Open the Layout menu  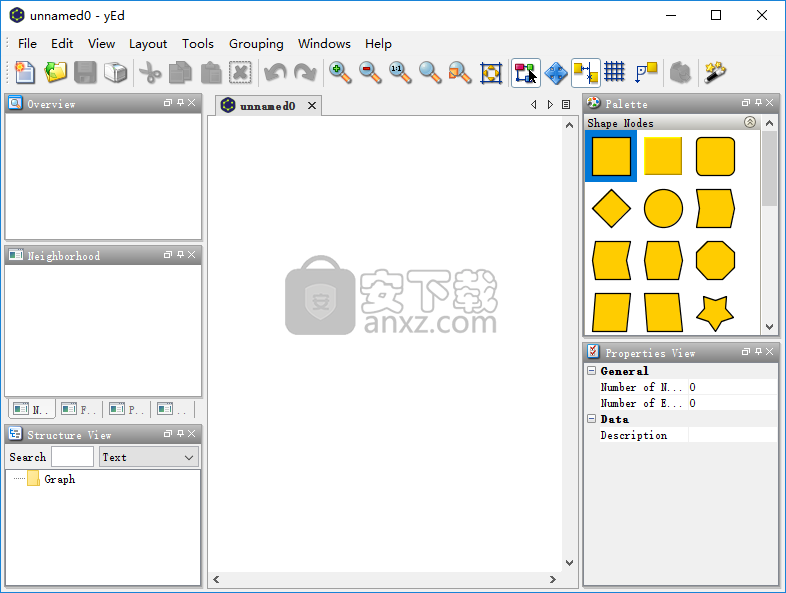(148, 44)
